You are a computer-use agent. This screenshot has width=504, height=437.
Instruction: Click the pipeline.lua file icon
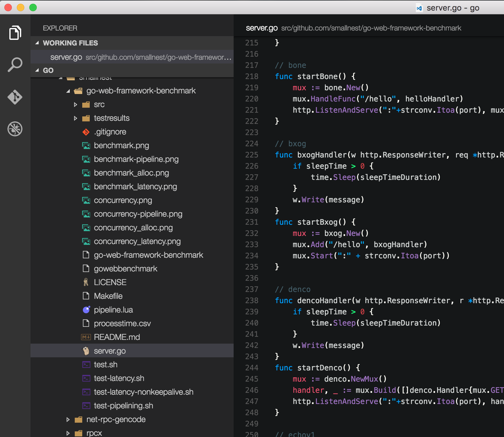click(86, 310)
